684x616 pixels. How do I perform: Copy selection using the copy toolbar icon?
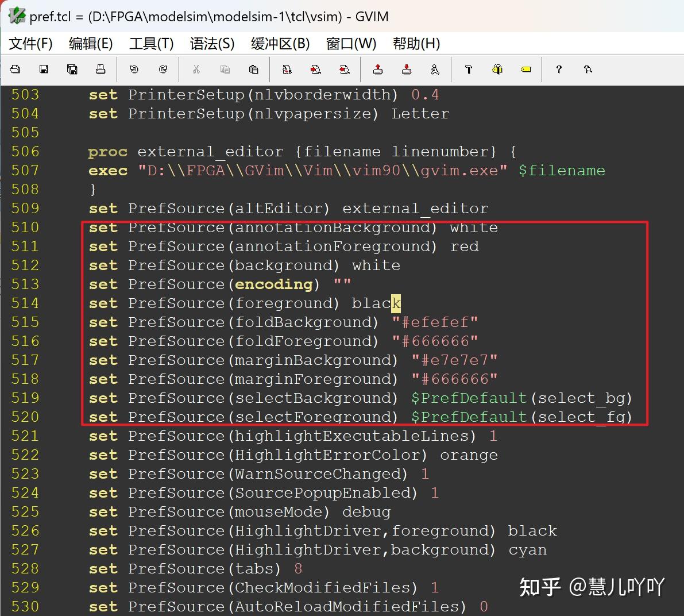coord(225,69)
